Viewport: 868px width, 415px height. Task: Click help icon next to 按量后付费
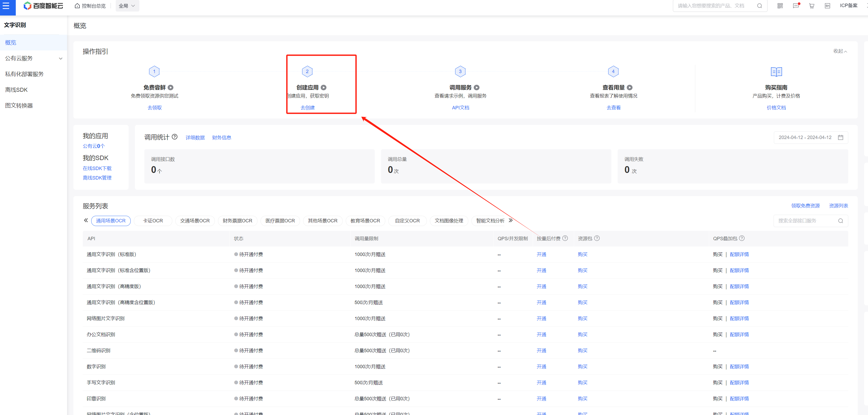point(565,238)
